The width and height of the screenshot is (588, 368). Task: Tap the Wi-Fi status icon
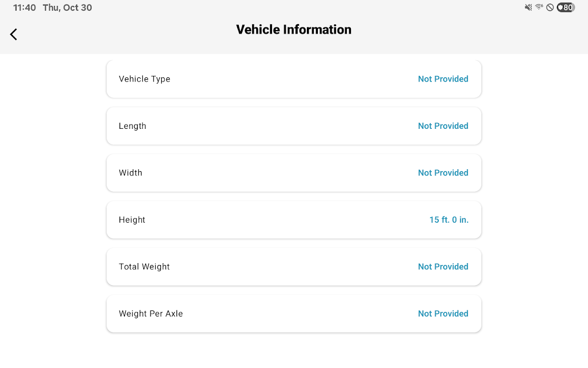click(x=539, y=7)
